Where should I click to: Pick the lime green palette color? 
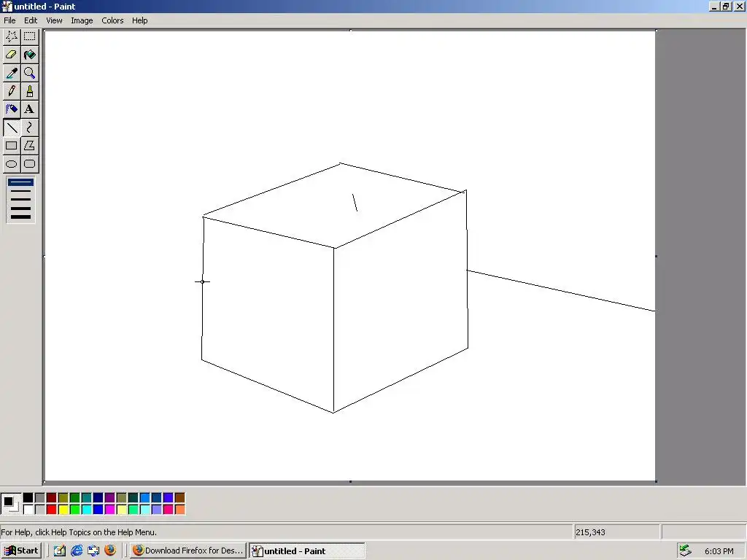pos(75,510)
